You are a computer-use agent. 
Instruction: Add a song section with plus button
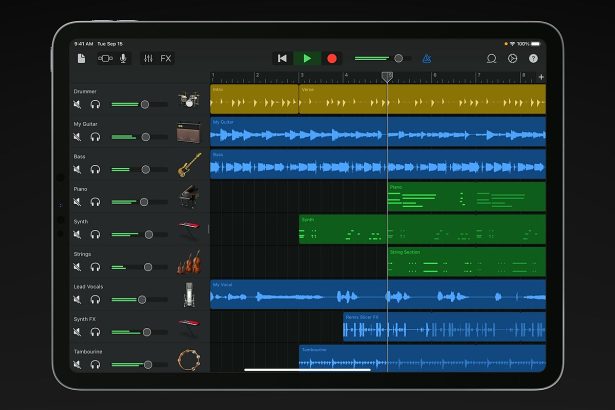[x=541, y=77]
